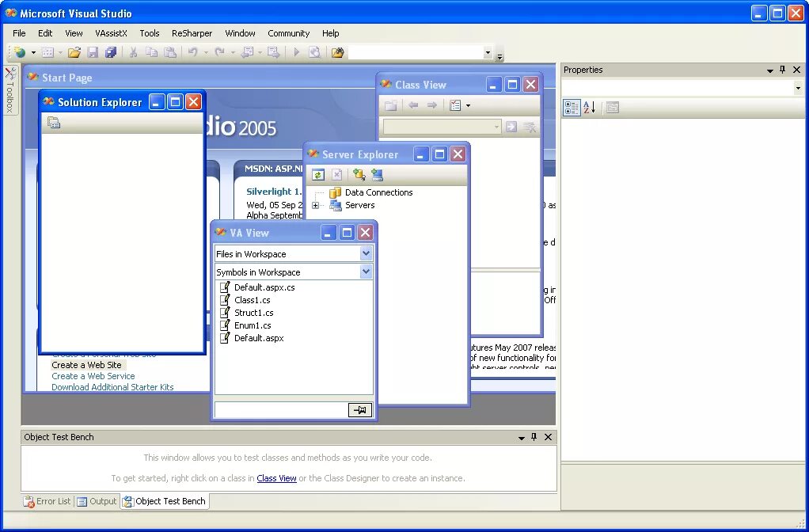This screenshot has height=532, width=809.
Task: Select the Object Test Bench tab
Action: click(165, 501)
